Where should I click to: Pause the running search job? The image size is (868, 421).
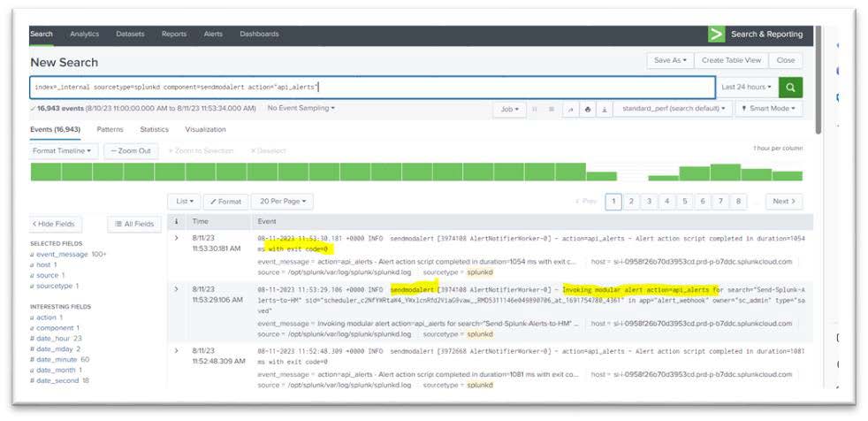535,109
